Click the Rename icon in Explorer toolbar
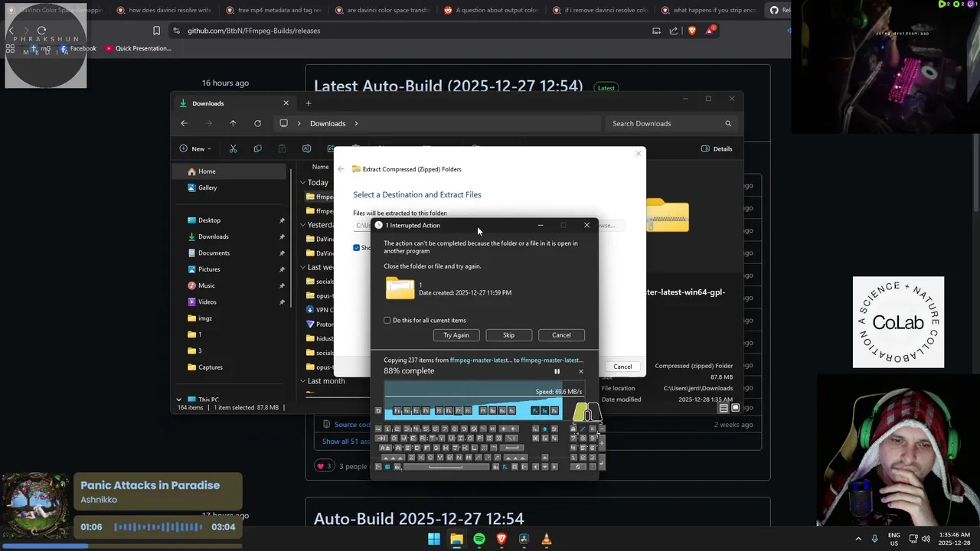Image resolution: width=980 pixels, height=551 pixels. pos(306,148)
